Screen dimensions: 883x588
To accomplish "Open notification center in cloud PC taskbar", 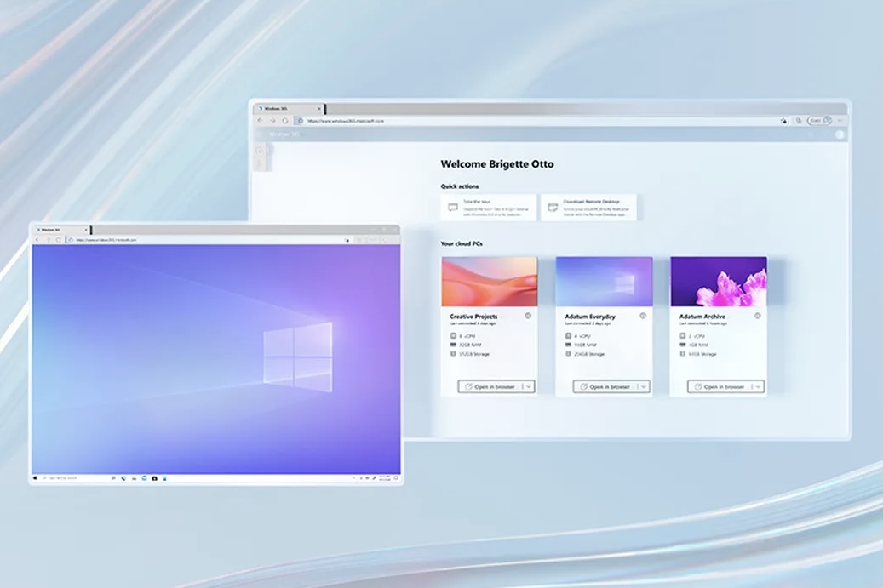I will point(396,478).
